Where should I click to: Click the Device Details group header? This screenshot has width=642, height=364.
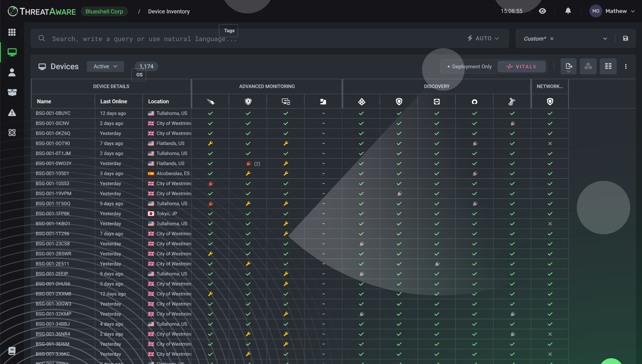pos(111,86)
